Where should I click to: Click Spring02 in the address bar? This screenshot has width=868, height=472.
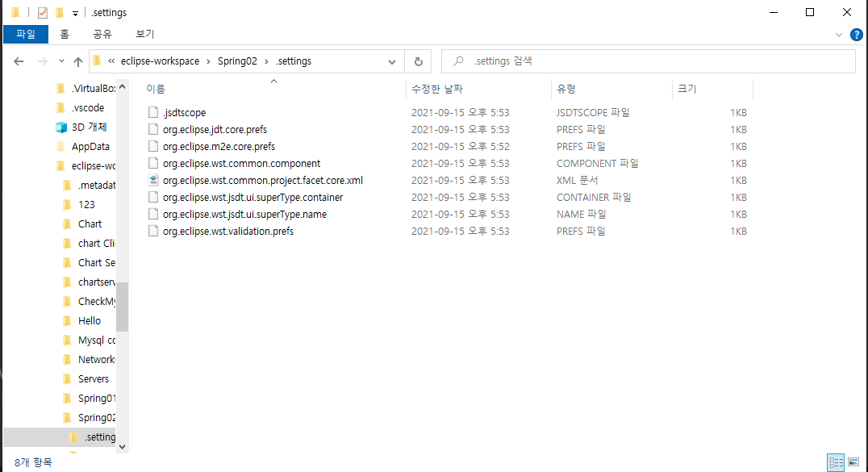(x=237, y=61)
